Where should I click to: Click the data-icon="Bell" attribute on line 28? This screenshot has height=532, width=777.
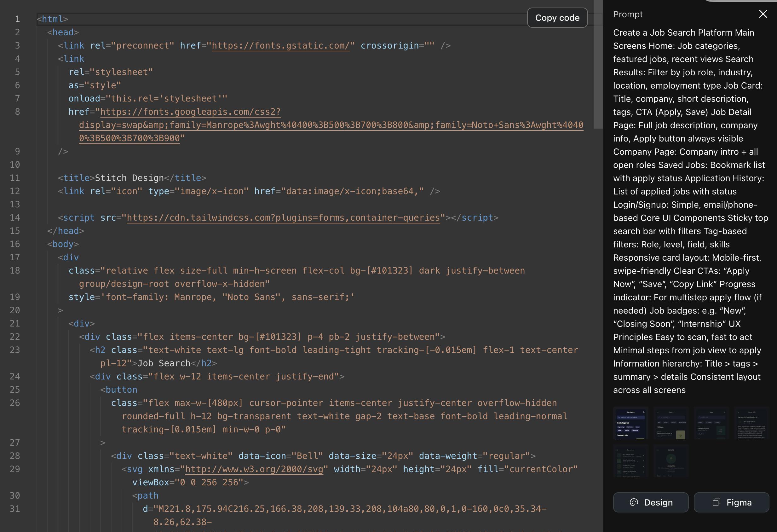point(280,456)
